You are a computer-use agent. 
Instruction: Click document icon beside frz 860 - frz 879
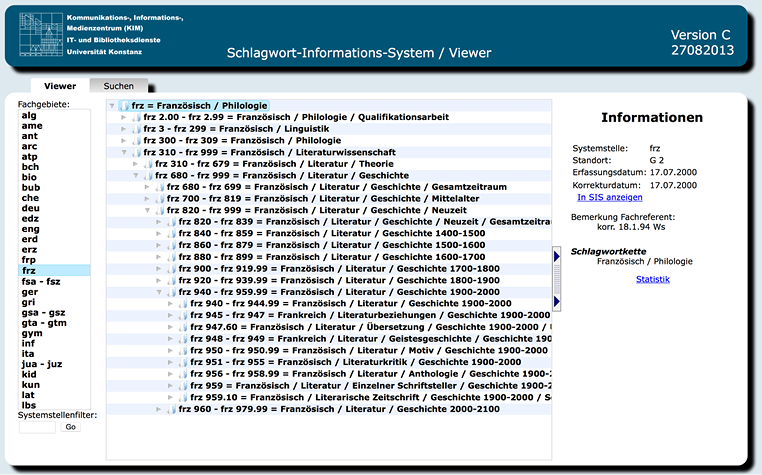click(x=171, y=246)
